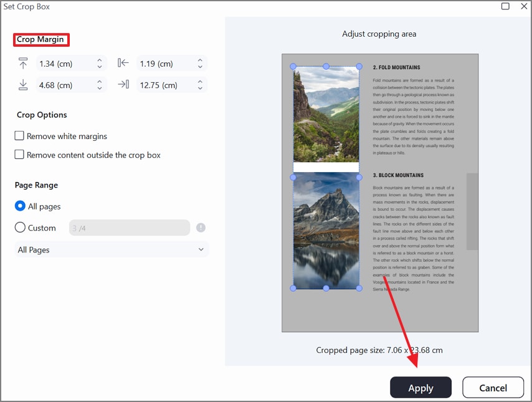Click the bottom margin icon
The image size is (532, 402).
pyautogui.click(x=23, y=84)
